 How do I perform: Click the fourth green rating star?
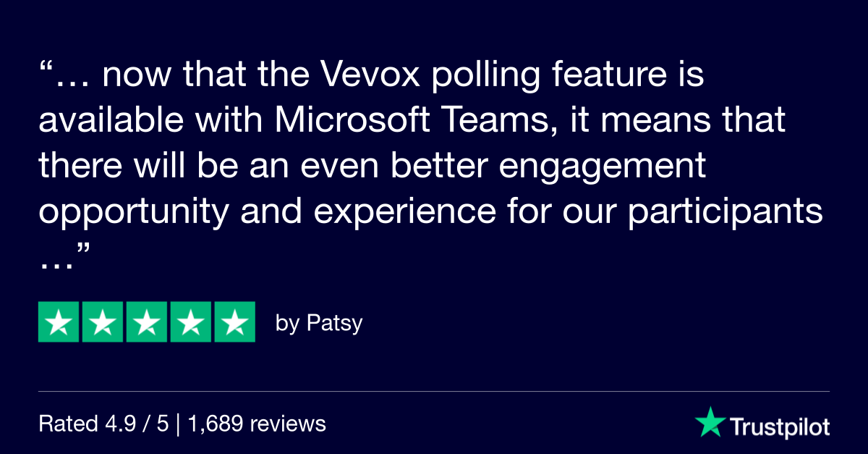tap(190, 321)
